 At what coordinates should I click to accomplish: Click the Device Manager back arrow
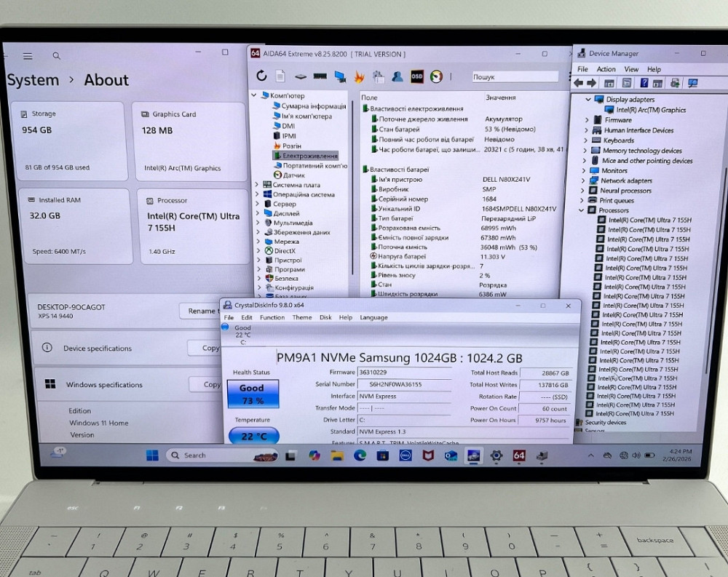(579, 83)
